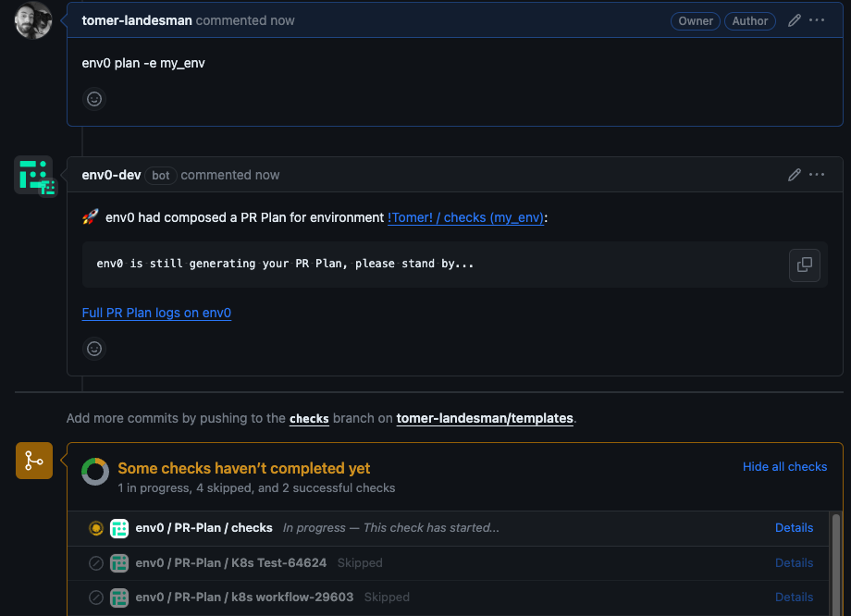
Task: Copy the PR Plan code block contents
Action: tap(805, 265)
